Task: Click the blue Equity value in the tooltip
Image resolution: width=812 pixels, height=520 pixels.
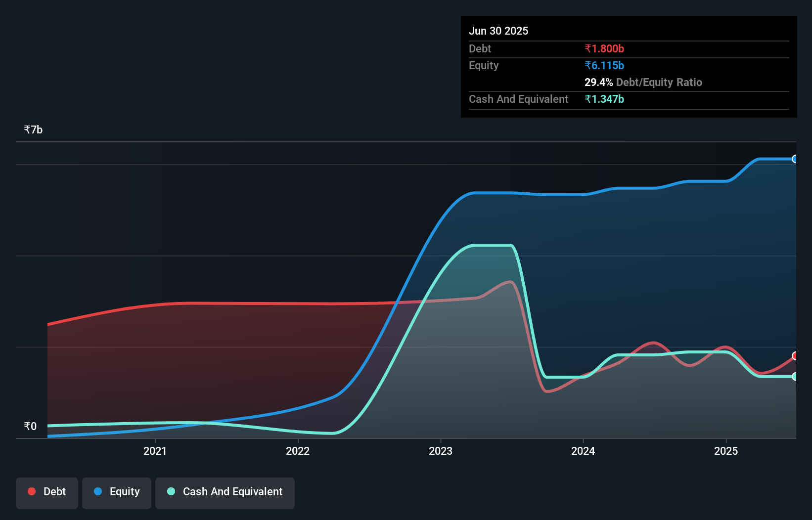Action: [604, 65]
